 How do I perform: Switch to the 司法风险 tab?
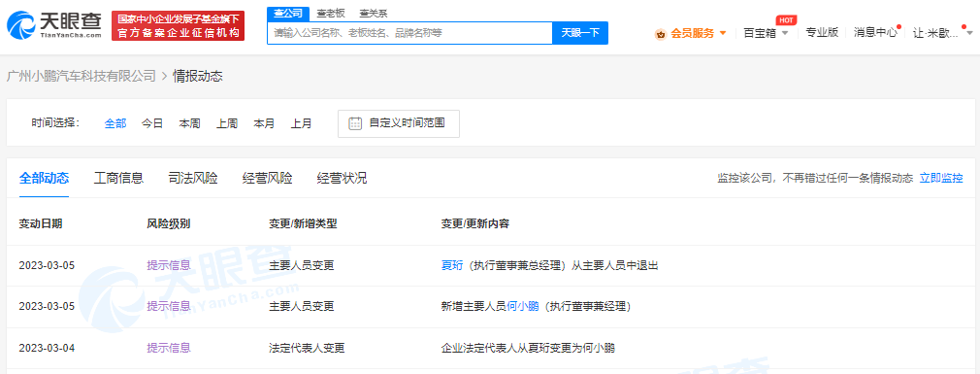[x=193, y=178]
